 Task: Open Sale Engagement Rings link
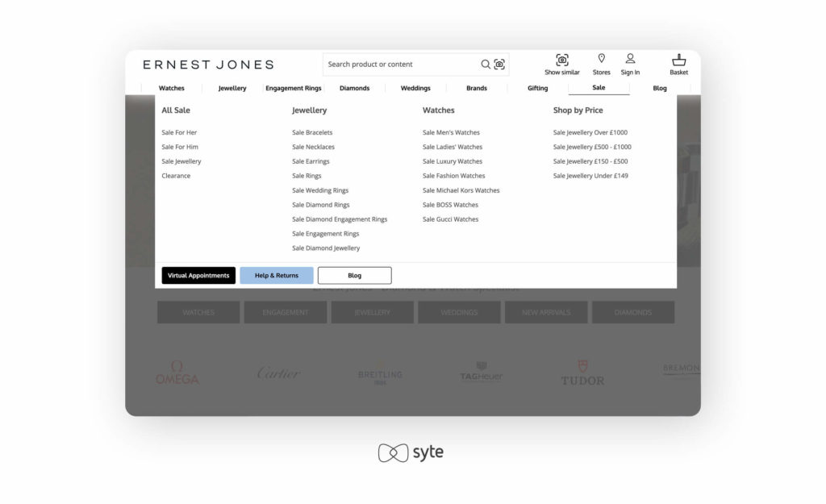point(326,234)
